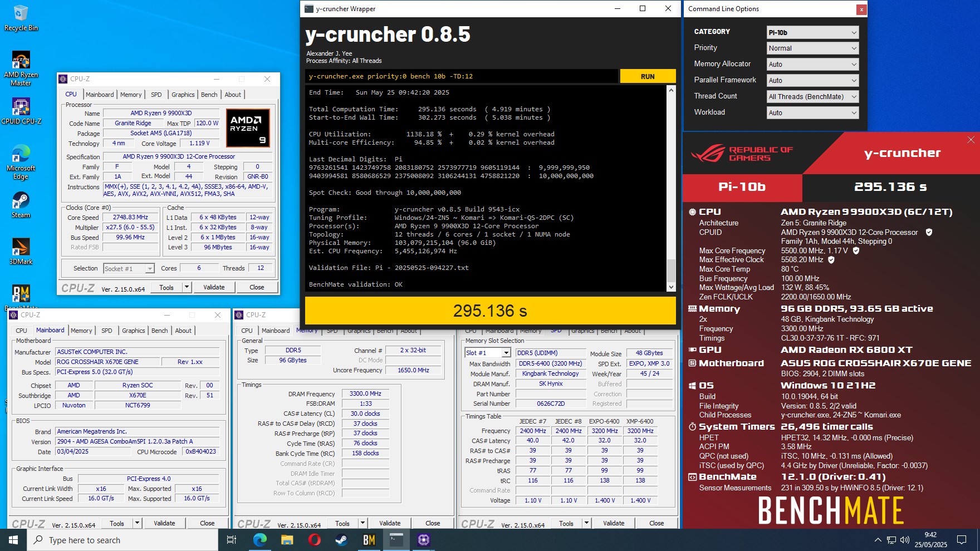Click the verified shield beside the CPUID value

point(929,232)
